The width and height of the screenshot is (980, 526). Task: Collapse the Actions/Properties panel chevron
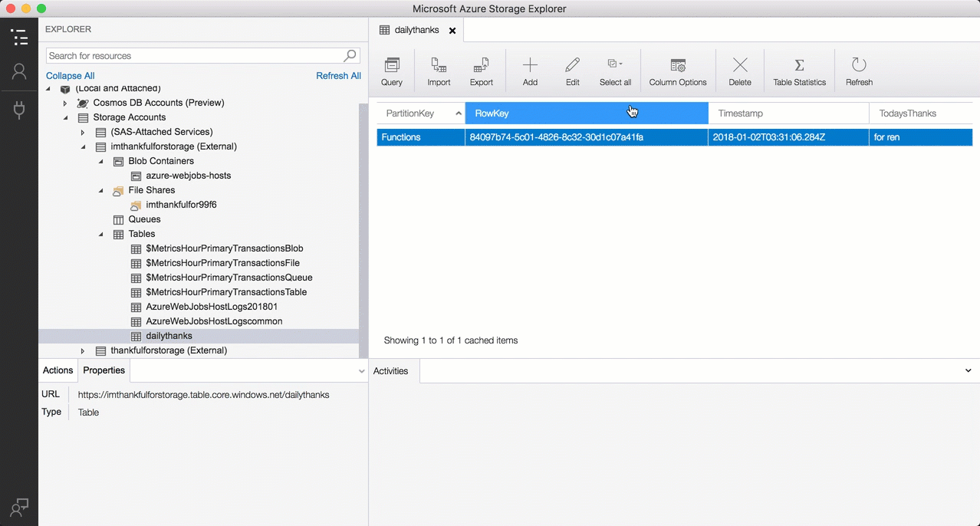[x=362, y=371]
